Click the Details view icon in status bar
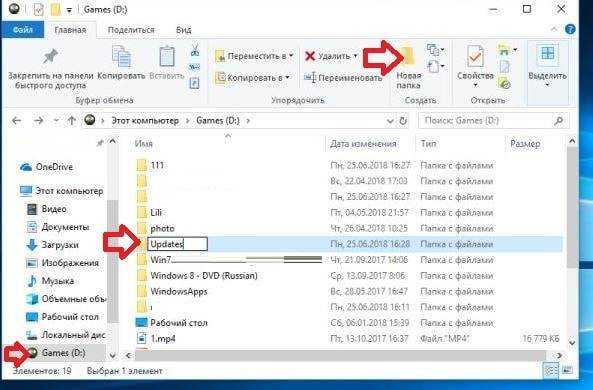Screen dimensions: 593x390 [x=551, y=370]
